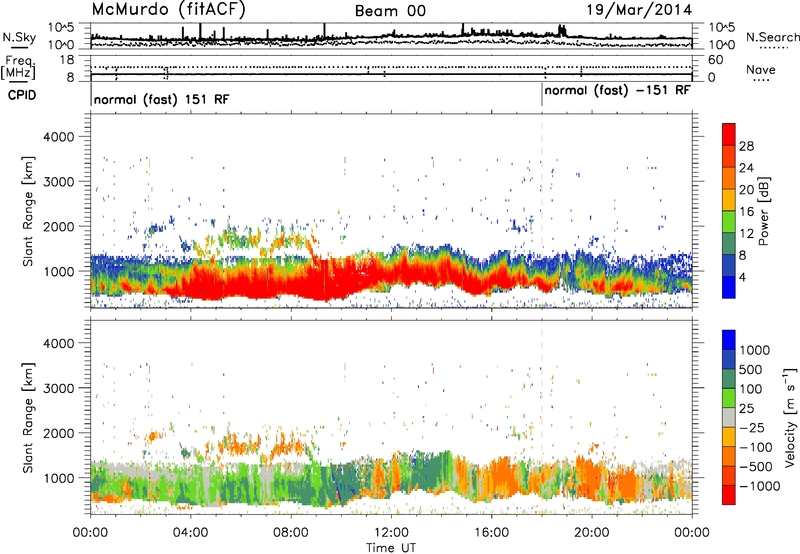Click the 4000 tick on the power panel
The height and width of the screenshot is (554, 800).
click(x=58, y=137)
